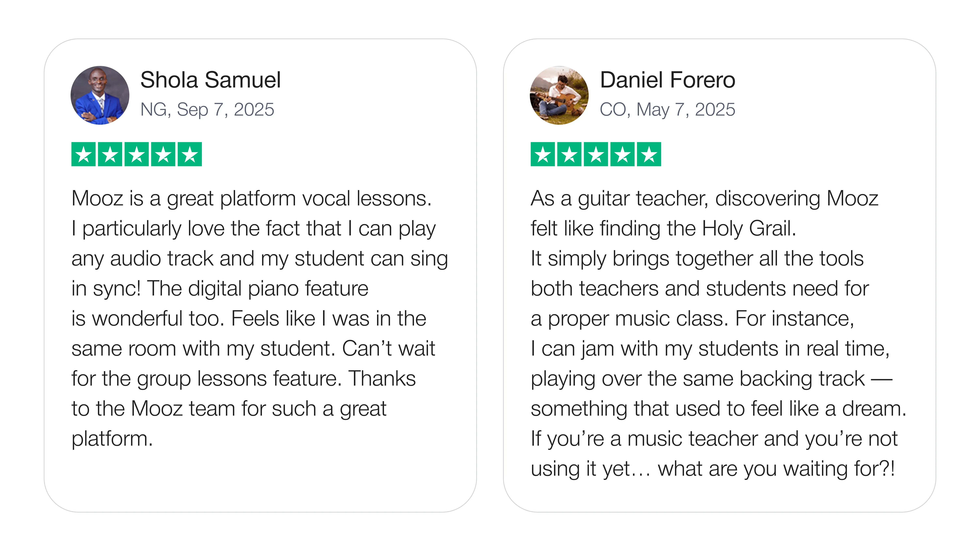Click the third star in Daniel Forero's rating
The height and width of the screenshot is (551, 980).
coord(596,154)
